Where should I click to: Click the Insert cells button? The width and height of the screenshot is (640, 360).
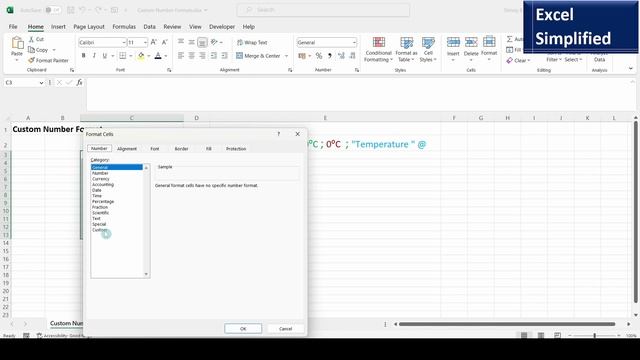pos(453,49)
